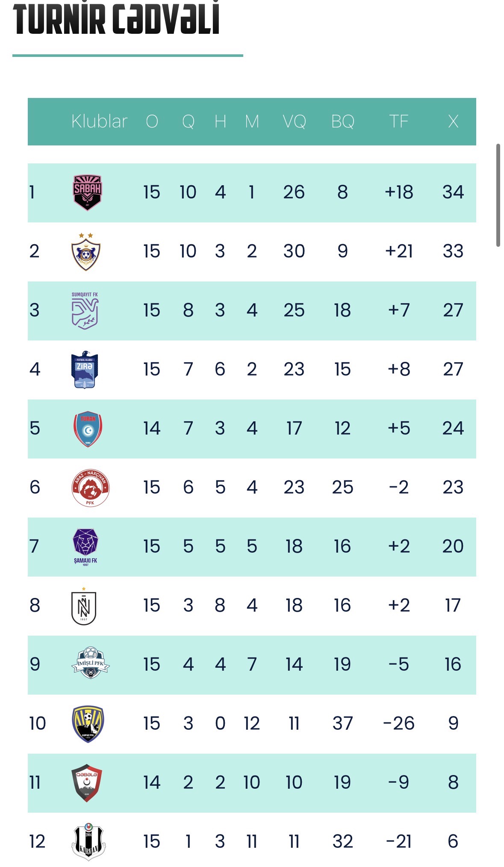Click the Klublar column header
This screenshot has height=867, width=504.
pos(99,121)
